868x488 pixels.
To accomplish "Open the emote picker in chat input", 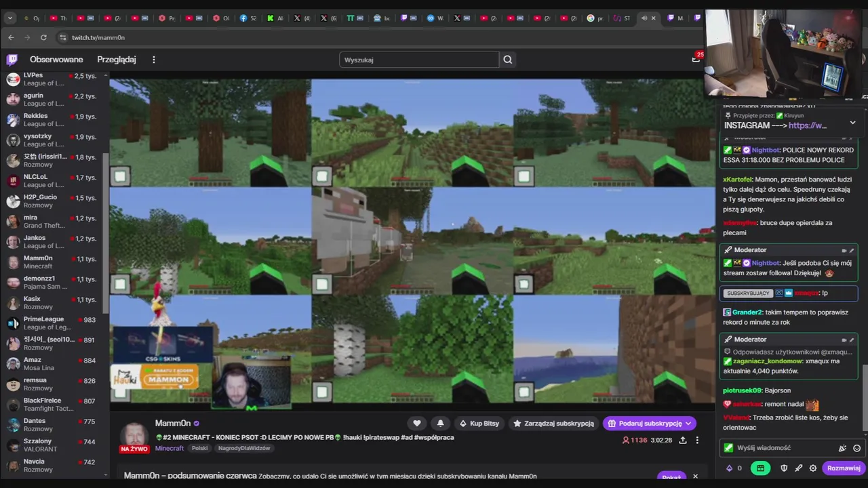I will tap(857, 448).
